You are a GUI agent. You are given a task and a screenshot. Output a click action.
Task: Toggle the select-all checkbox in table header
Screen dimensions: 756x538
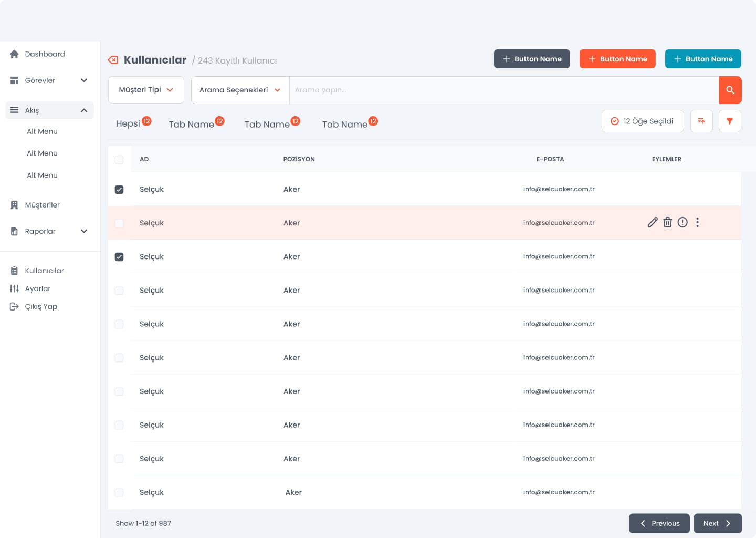click(119, 160)
